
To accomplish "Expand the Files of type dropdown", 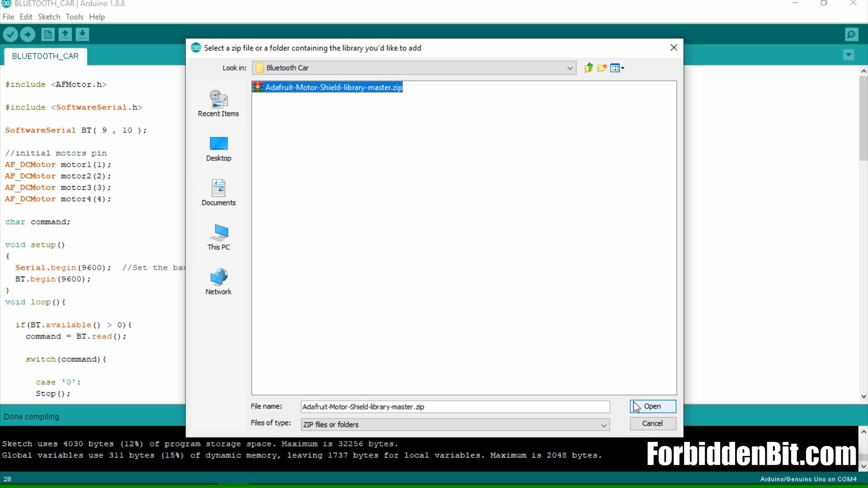I will point(603,425).
